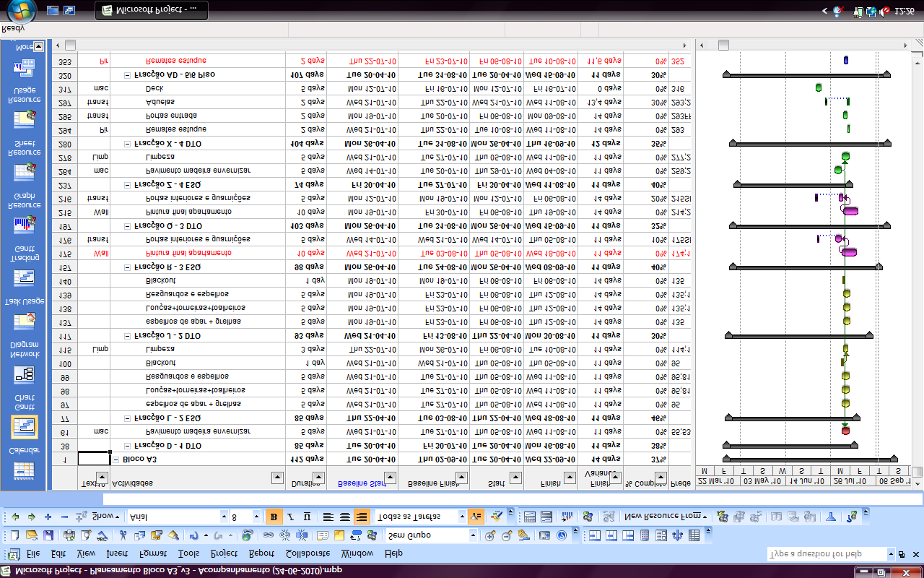
Task: Open the Tools menu
Action: pyautogui.click(x=188, y=553)
